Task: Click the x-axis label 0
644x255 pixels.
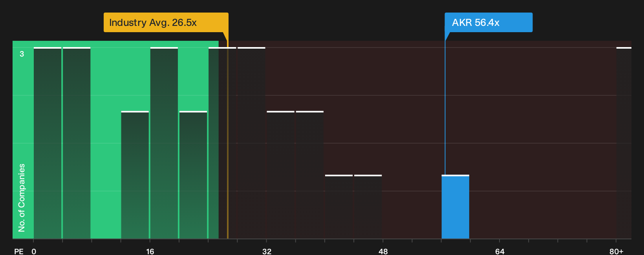Action: point(34,251)
